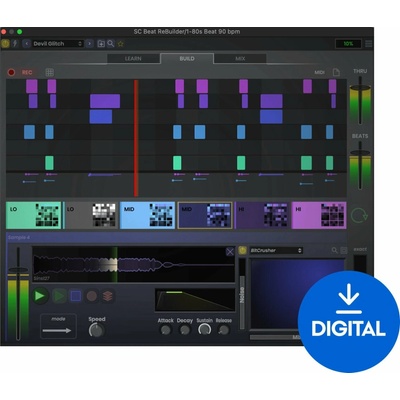
Task: Click the blue square stop button
Action: click(x=76, y=296)
